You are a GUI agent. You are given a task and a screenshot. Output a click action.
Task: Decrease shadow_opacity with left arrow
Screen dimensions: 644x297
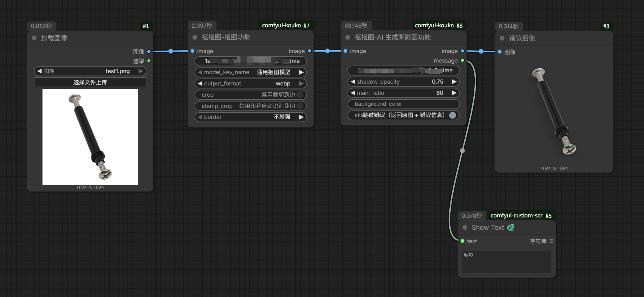click(353, 82)
